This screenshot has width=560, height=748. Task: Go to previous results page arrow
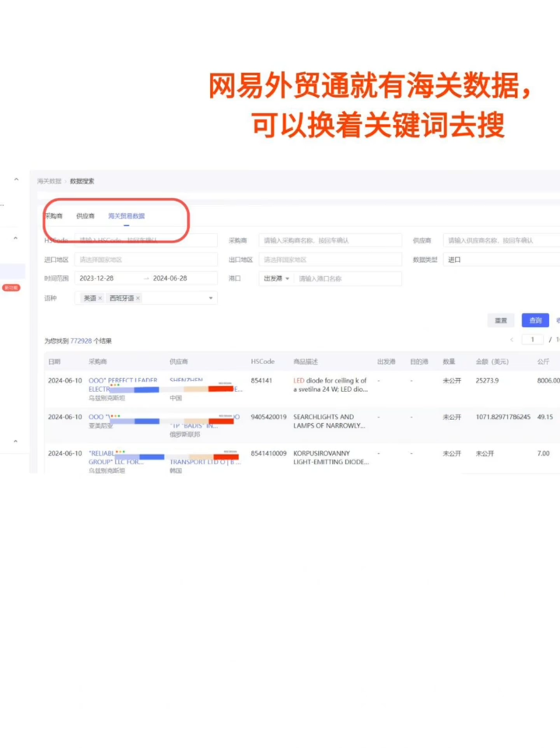pos(512,340)
